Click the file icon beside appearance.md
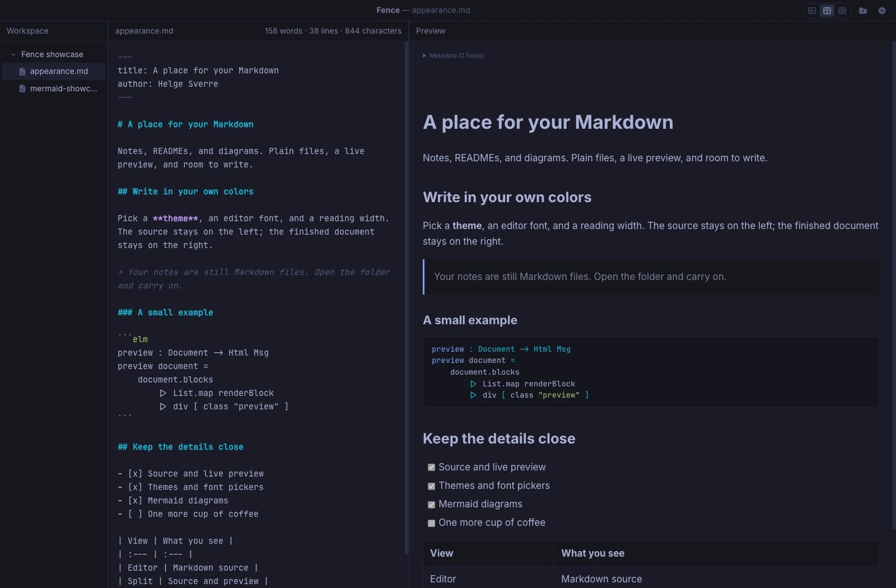Viewport: 896px width, 588px height. click(x=22, y=72)
